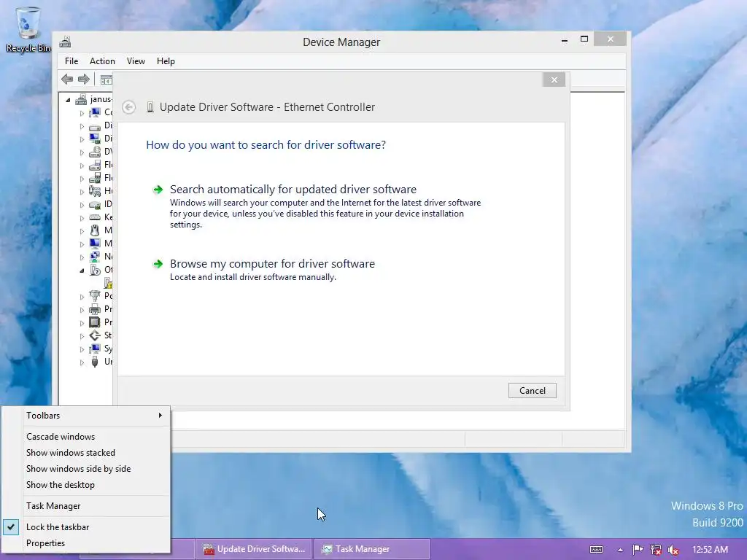Click the console tree toolbar icon
This screenshot has height=560, width=747.
point(106,79)
